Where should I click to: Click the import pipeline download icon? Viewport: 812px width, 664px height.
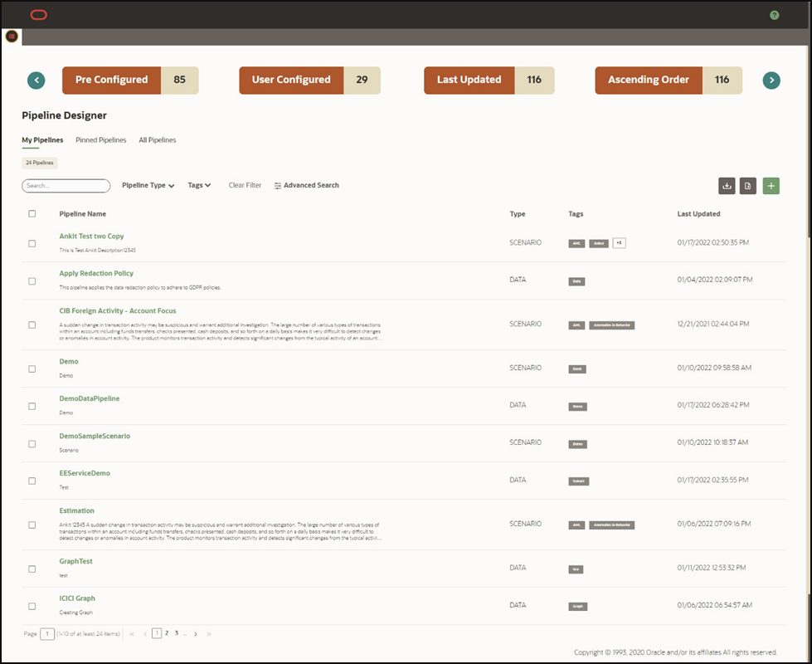[727, 186]
